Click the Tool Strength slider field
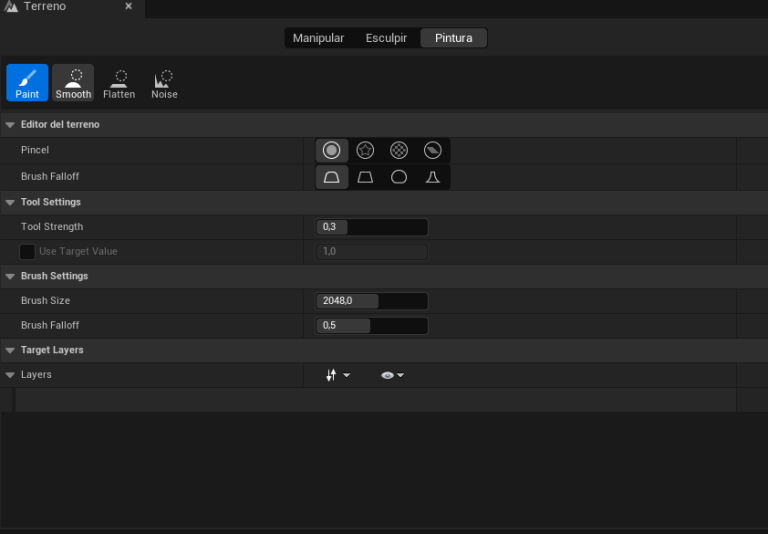 [372, 227]
